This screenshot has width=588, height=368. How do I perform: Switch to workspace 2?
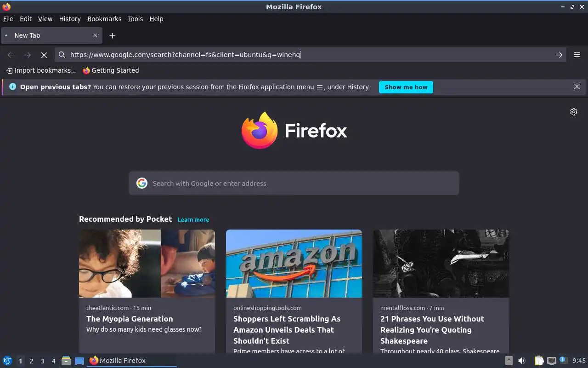(x=31, y=361)
